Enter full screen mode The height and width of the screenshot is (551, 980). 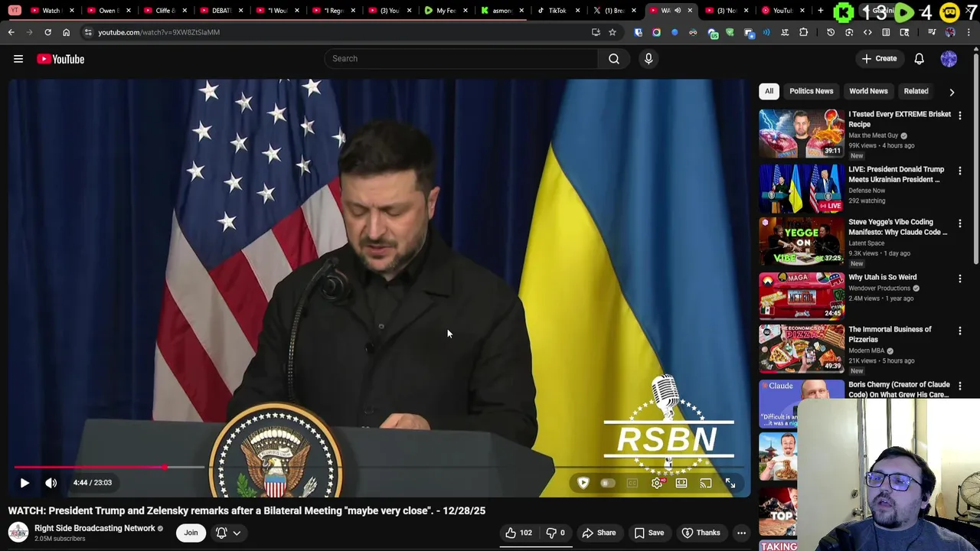pyautogui.click(x=730, y=483)
